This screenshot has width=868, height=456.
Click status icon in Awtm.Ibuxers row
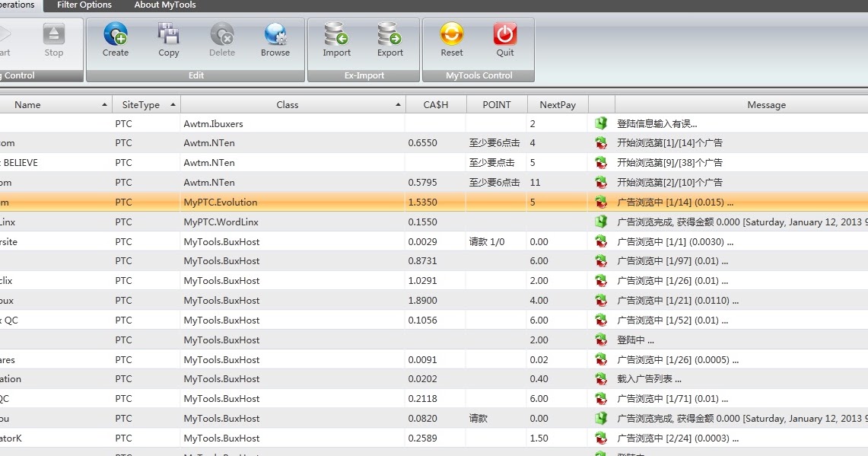pyautogui.click(x=601, y=123)
